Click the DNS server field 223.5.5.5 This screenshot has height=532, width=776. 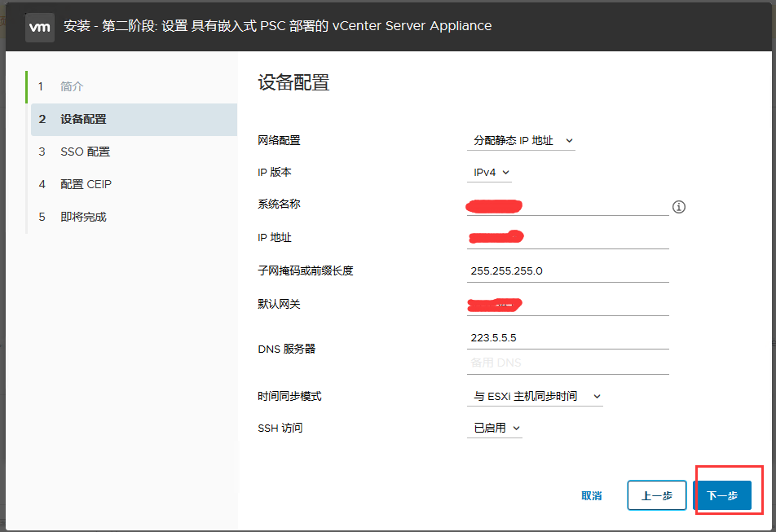567,338
